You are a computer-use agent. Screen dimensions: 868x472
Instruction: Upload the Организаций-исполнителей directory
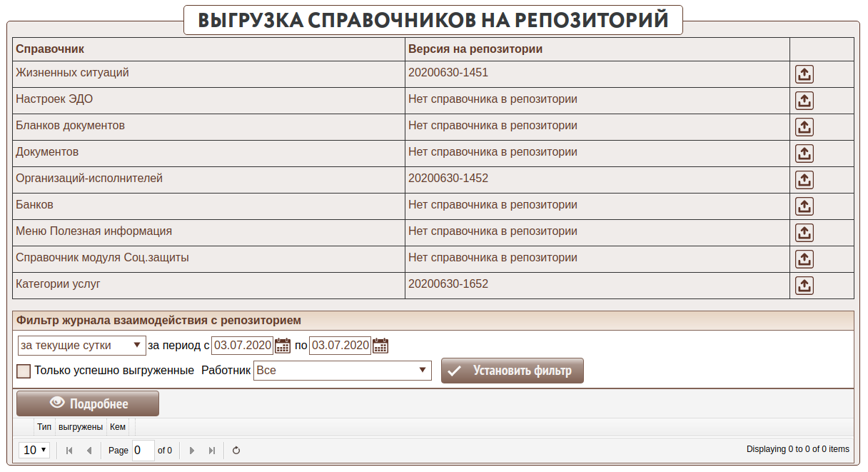[804, 180]
